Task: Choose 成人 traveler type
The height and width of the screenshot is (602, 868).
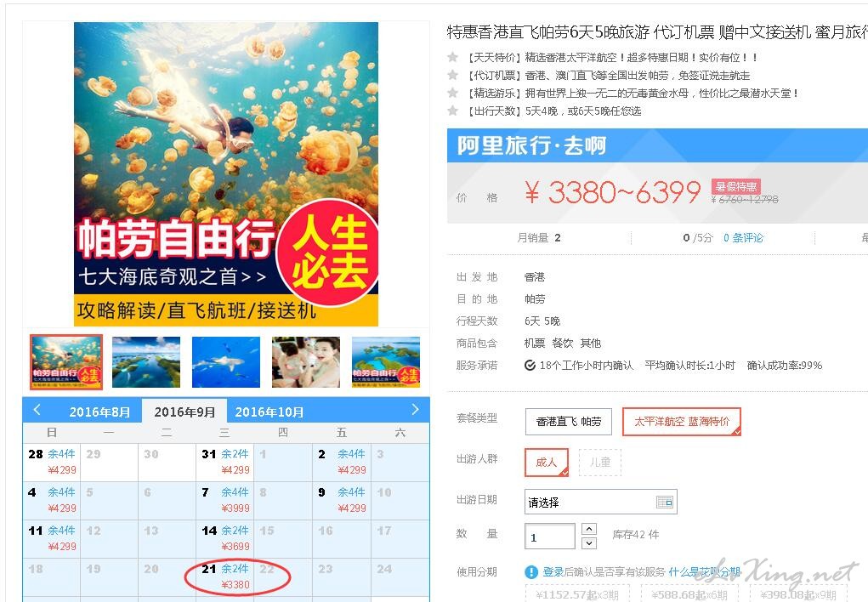Action: coord(547,463)
